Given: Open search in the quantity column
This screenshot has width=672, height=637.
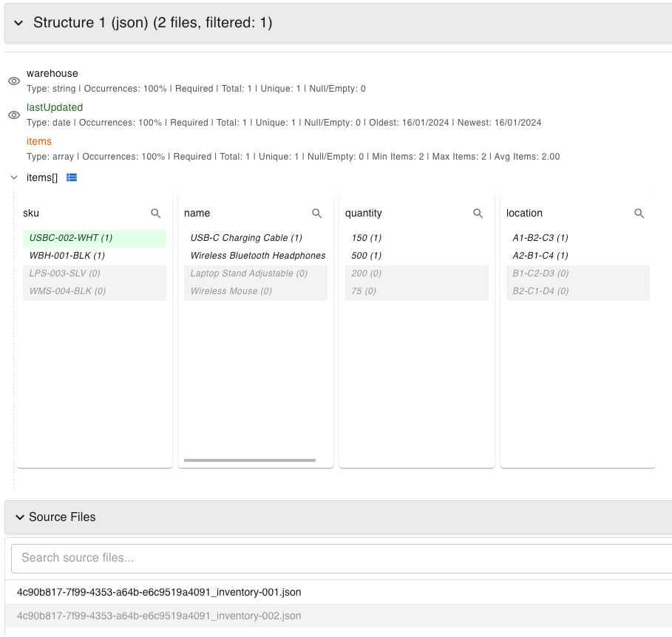Looking at the screenshot, I should [x=478, y=213].
